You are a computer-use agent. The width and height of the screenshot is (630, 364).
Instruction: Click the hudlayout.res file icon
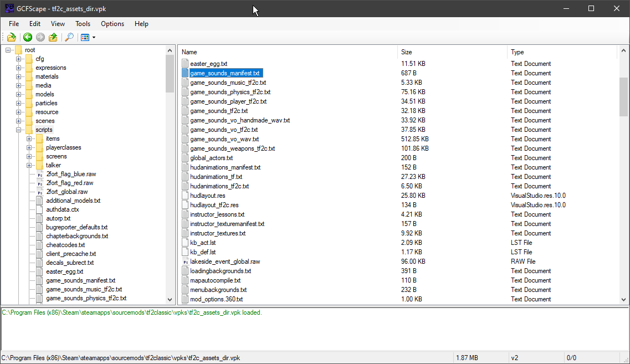[x=185, y=196]
